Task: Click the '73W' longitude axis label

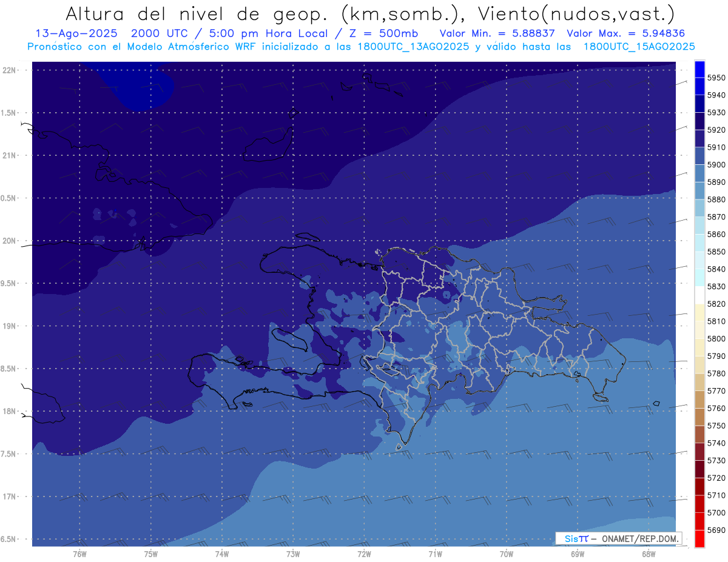Action: click(293, 554)
